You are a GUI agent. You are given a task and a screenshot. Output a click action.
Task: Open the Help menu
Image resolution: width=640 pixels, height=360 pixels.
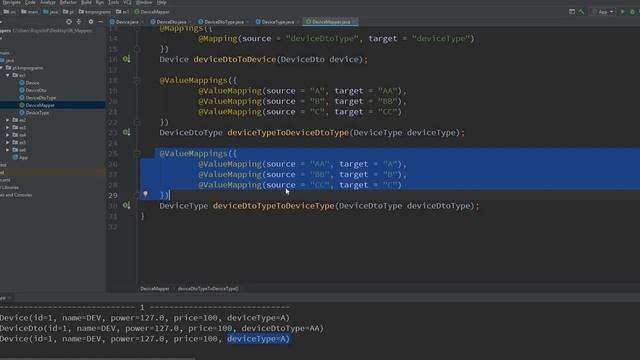[x=162, y=2]
